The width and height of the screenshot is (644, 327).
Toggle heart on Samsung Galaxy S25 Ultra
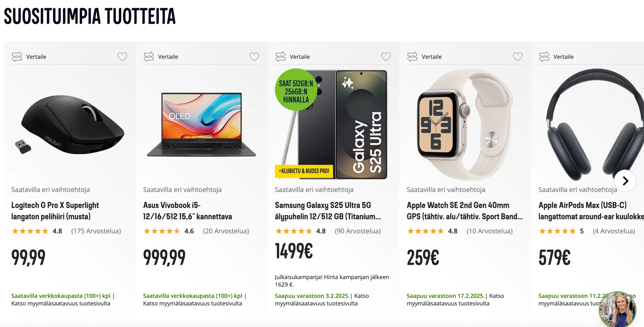[x=386, y=57]
